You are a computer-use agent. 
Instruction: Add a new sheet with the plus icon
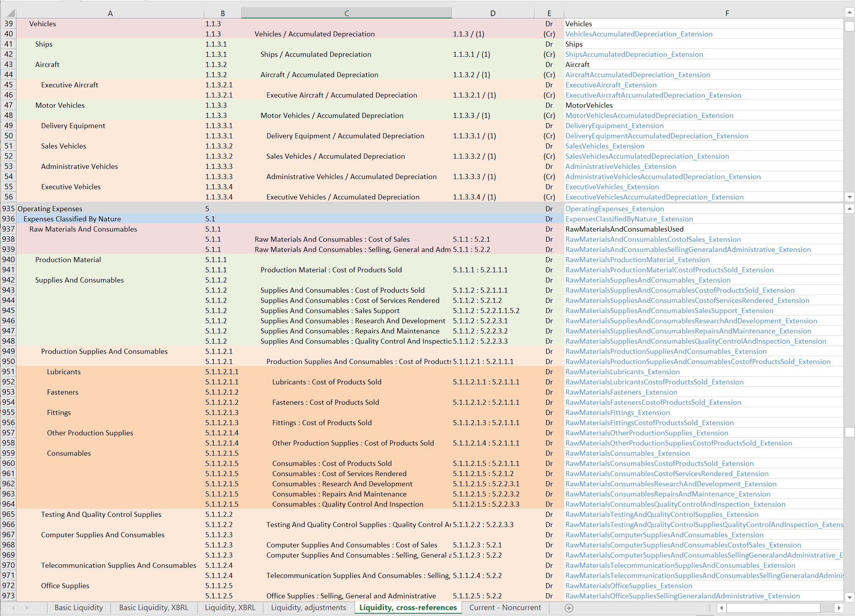coord(569,608)
